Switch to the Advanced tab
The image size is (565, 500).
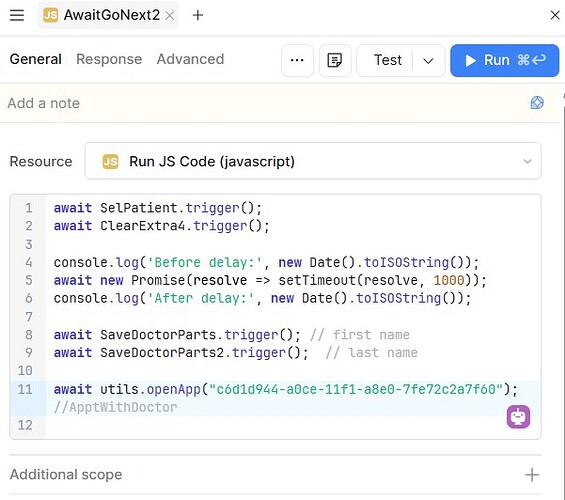pos(190,59)
